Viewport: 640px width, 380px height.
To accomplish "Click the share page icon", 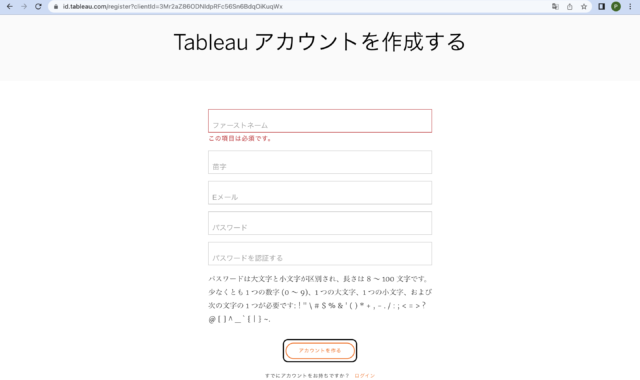I will point(569,7).
